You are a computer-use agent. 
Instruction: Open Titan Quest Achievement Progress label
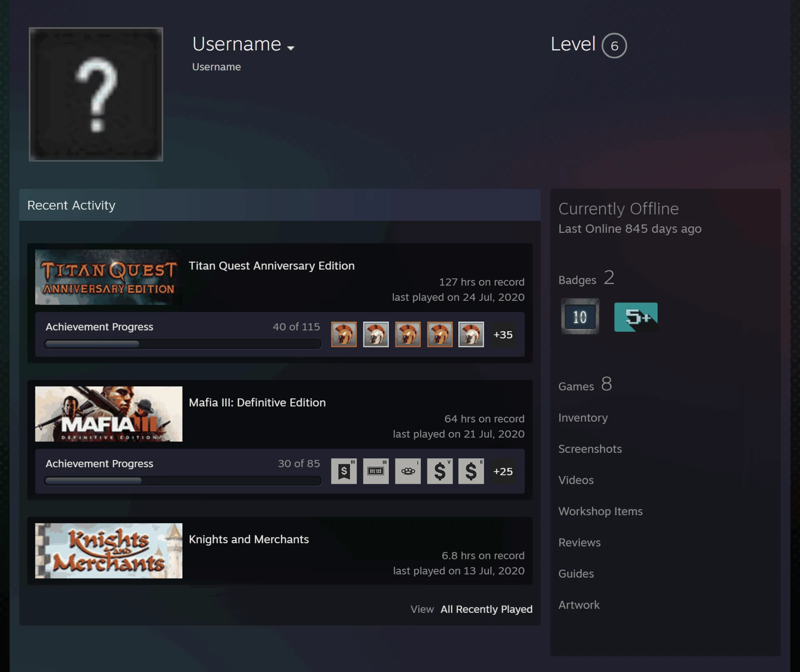100,327
